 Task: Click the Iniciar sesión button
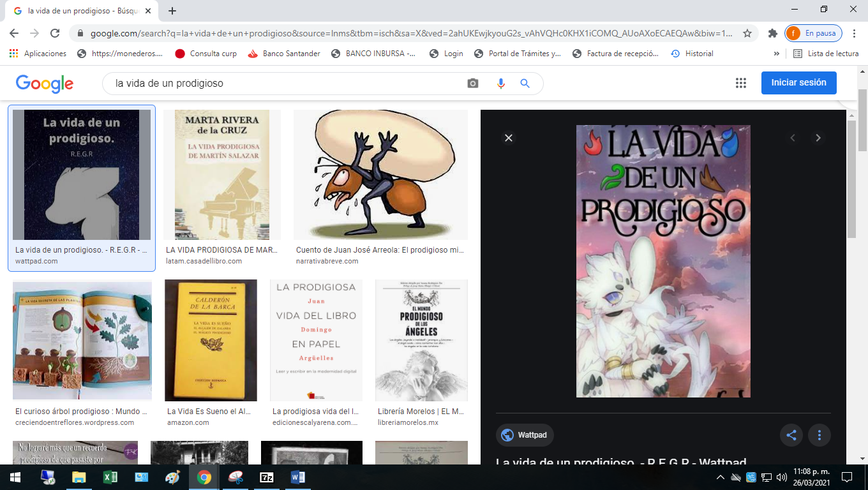coord(798,83)
